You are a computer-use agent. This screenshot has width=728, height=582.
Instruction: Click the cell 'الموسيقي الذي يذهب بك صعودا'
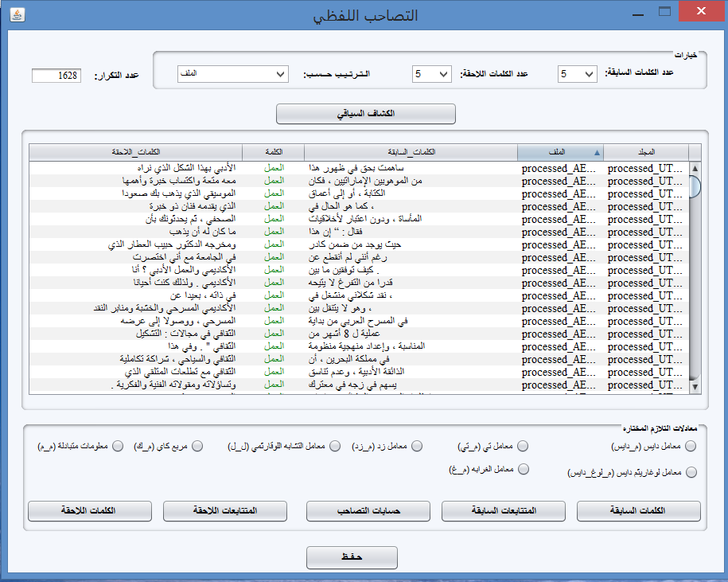point(135,193)
